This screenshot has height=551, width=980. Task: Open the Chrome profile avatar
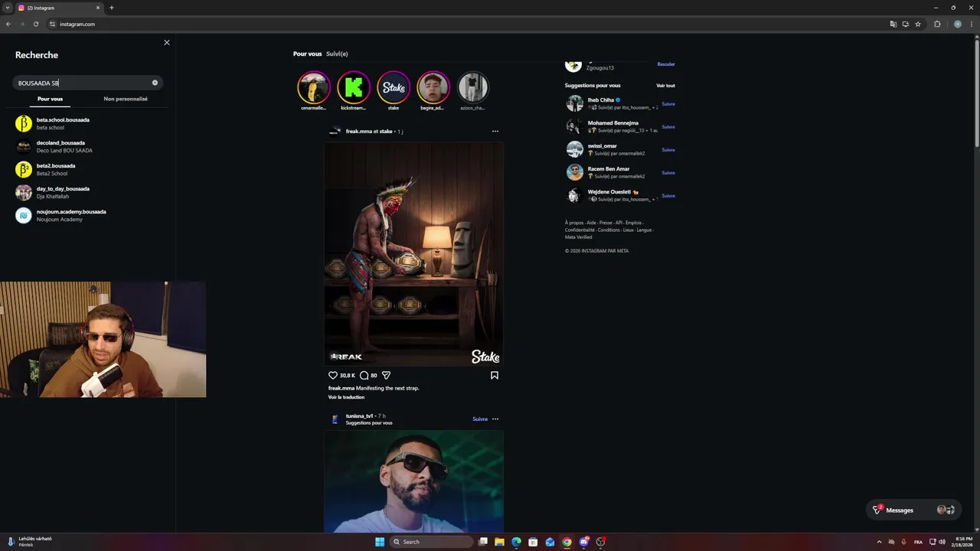point(957,24)
